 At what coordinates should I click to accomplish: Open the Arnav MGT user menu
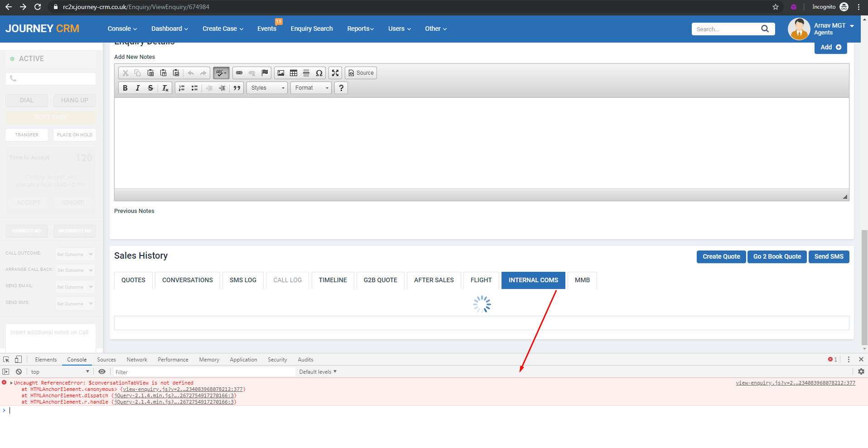(834, 29)
